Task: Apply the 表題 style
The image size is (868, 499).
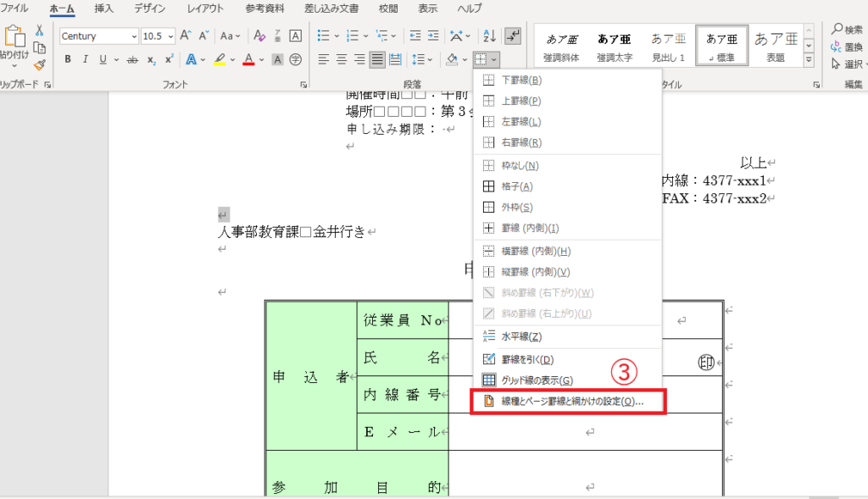Action: point(776,46)
